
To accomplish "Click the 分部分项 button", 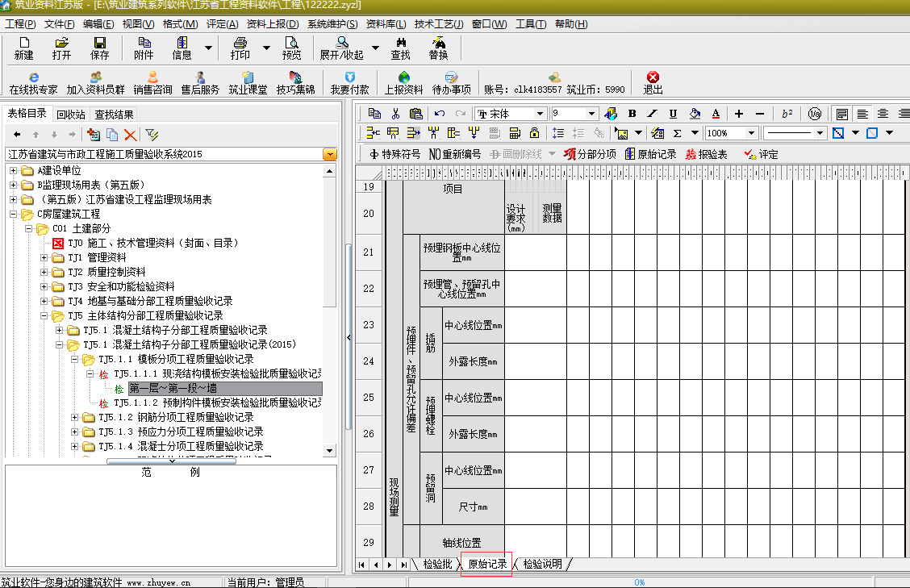I will (x=590, y=154).
